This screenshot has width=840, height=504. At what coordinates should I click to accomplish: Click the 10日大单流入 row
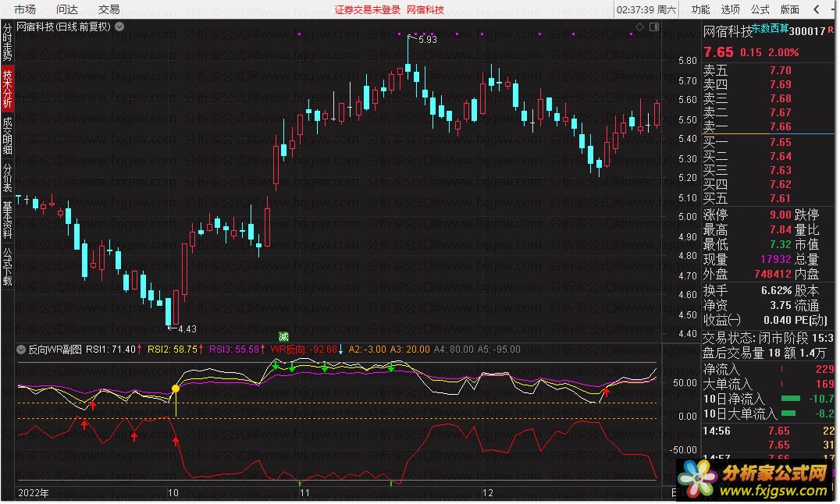coord(768,414)
